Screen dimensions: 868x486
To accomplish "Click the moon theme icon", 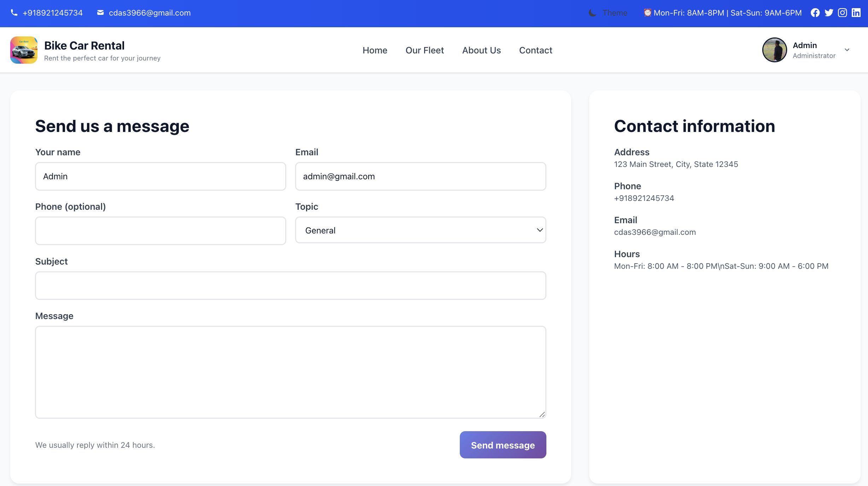I will [592, 13].
